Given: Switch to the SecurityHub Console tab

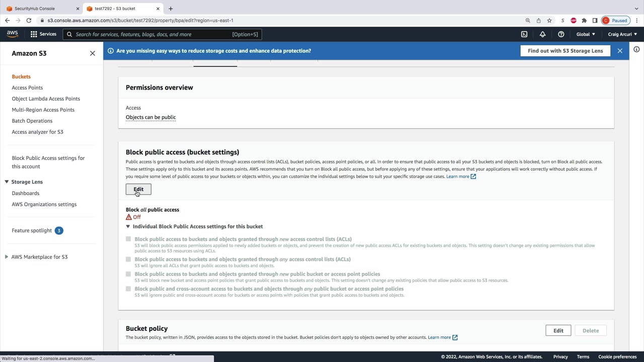Looking at the screenshot, I should coord(42,9).
